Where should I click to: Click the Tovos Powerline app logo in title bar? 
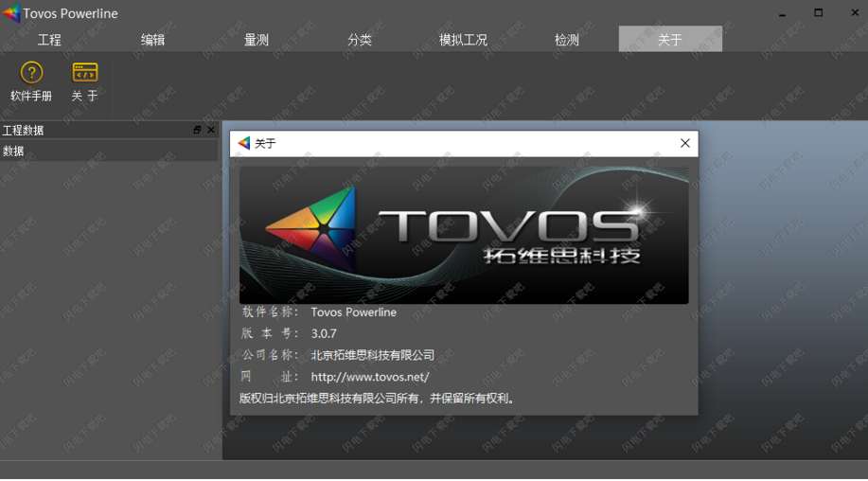click(x=11, y=12)
